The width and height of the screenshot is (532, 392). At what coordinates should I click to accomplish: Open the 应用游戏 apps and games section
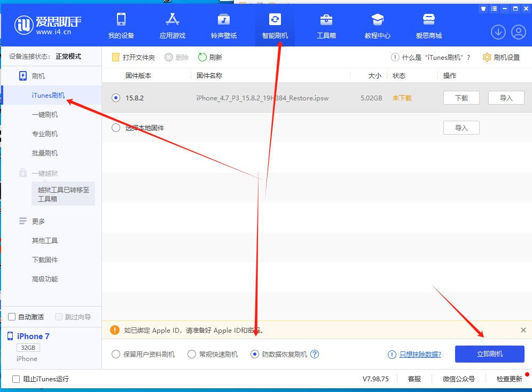tap(173, 26)
